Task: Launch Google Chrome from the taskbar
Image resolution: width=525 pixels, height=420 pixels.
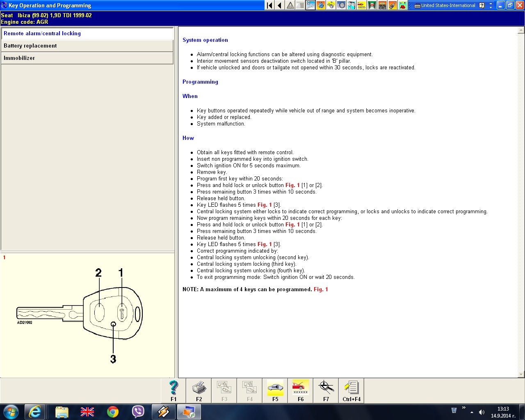Action: [x=113, y=411]
